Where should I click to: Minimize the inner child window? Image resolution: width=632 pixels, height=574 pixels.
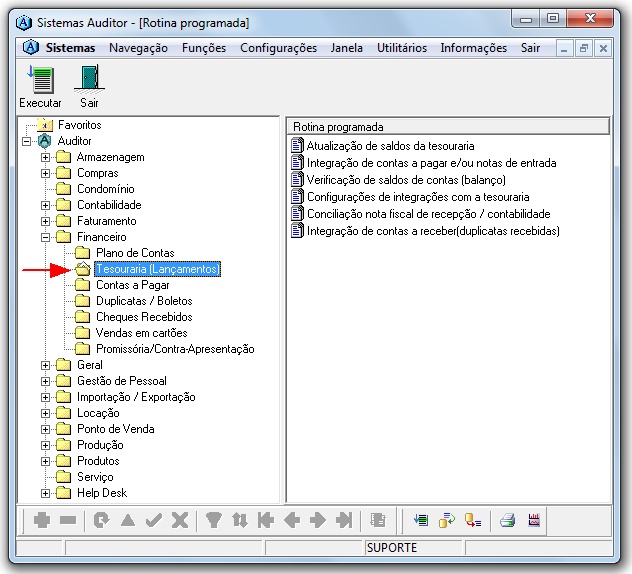564,48
